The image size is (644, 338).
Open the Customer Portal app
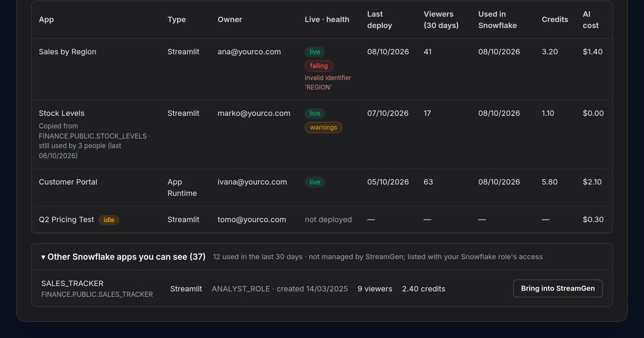click(x=68, y=182)
